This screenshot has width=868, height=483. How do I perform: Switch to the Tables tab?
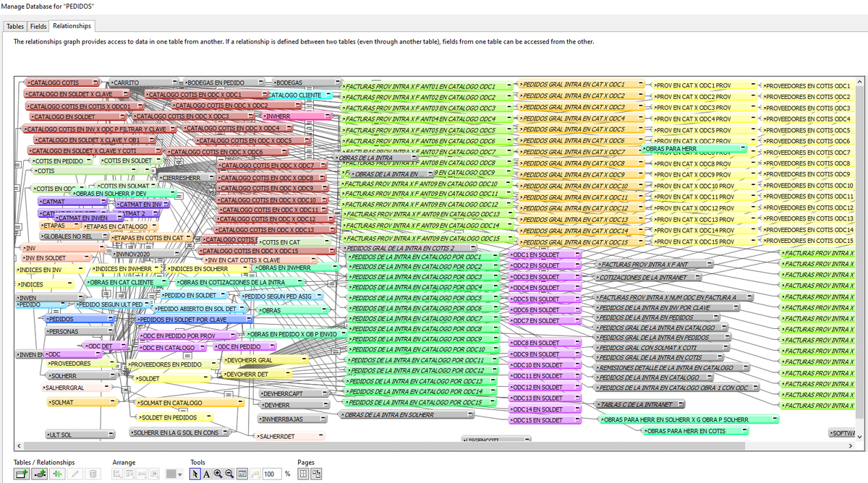point(15,26)
